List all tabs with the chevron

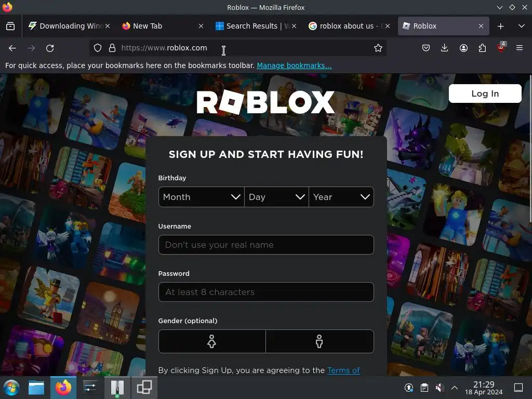click(x=522, y=26)
